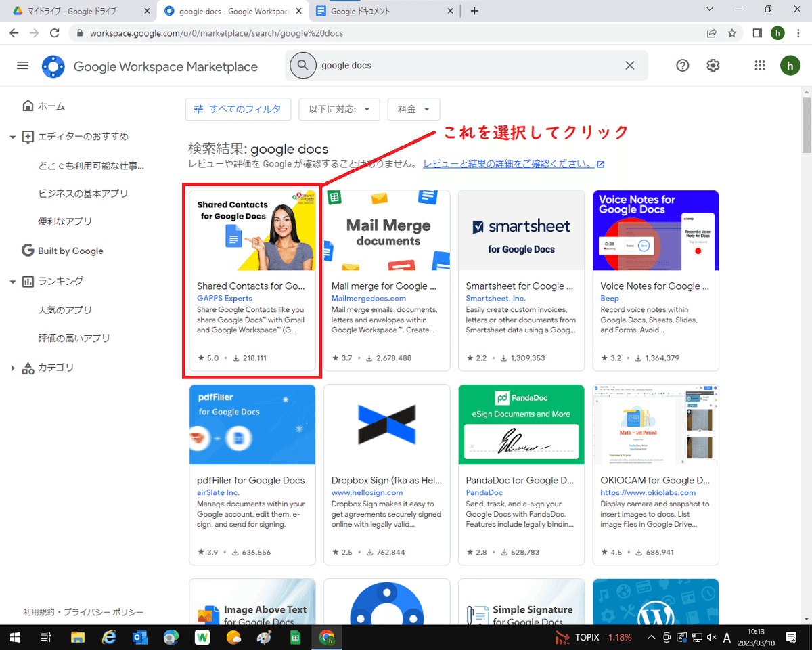
Task: Open Mail Merge documents app thumbnail
Action: [387, 230]
